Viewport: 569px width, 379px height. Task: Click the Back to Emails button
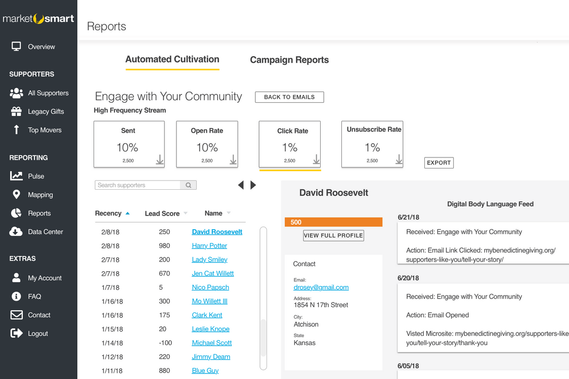289,97
